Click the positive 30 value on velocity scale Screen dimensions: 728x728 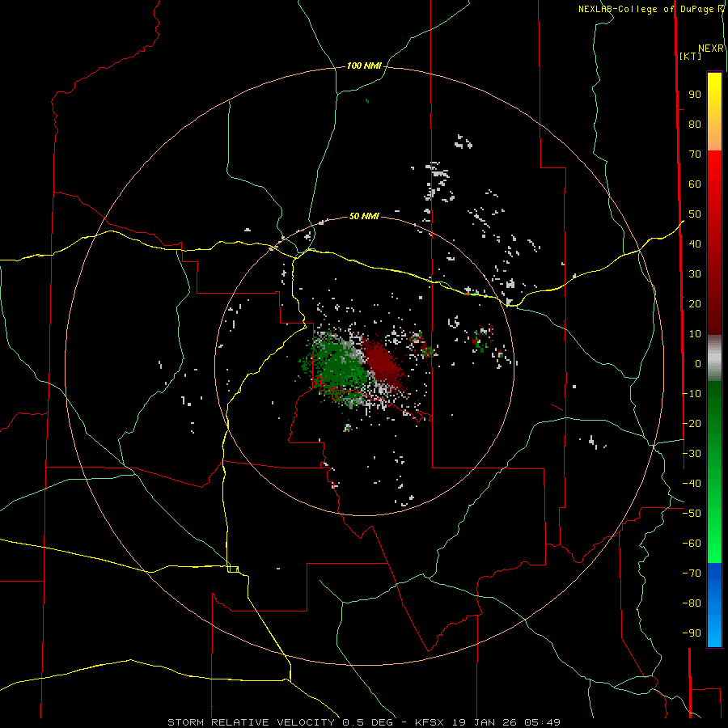click(695, 274)
